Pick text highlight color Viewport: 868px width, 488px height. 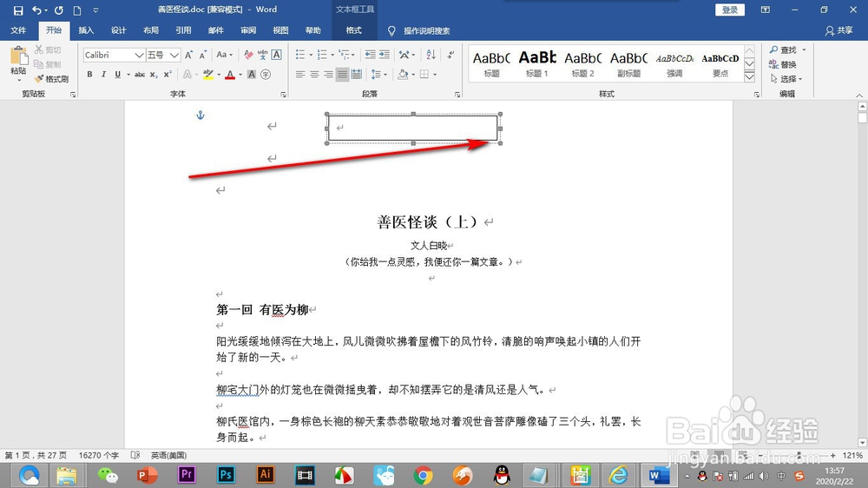tap(208, 74)
